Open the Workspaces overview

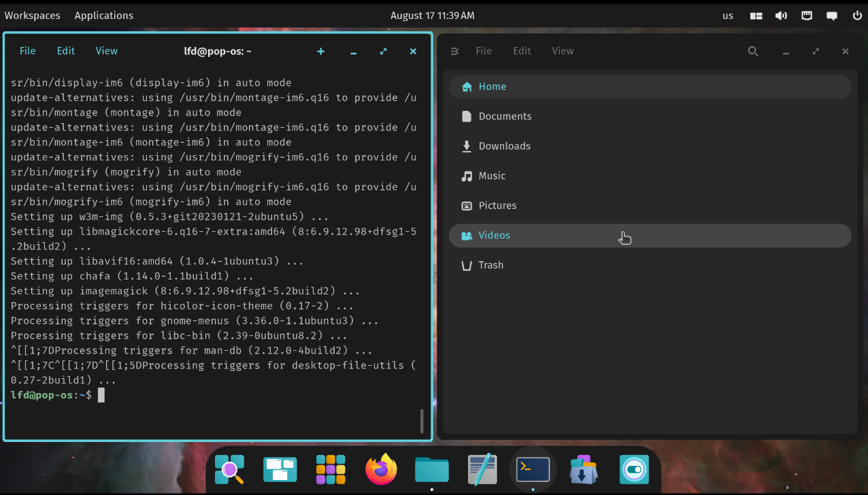tap(32, 15)
